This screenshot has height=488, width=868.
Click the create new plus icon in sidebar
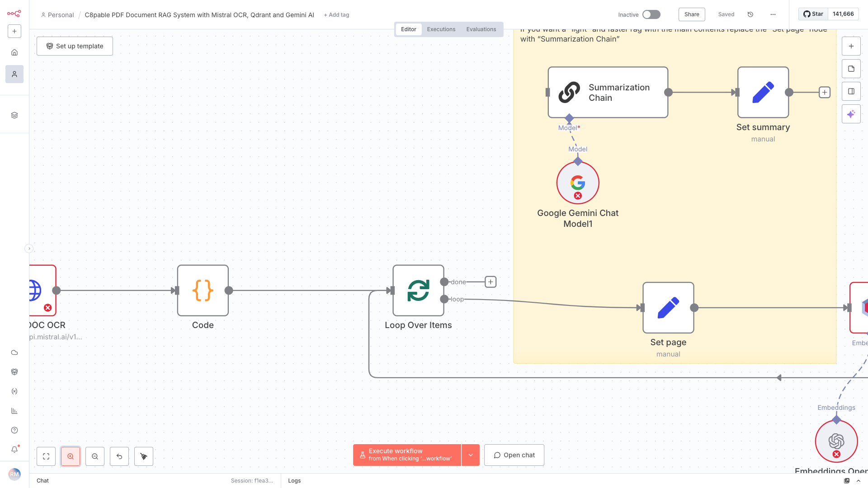pos(14,31)
